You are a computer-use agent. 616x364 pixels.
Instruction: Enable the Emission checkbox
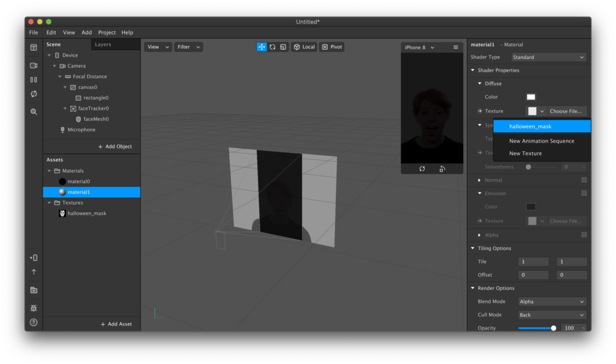[584, 193]
